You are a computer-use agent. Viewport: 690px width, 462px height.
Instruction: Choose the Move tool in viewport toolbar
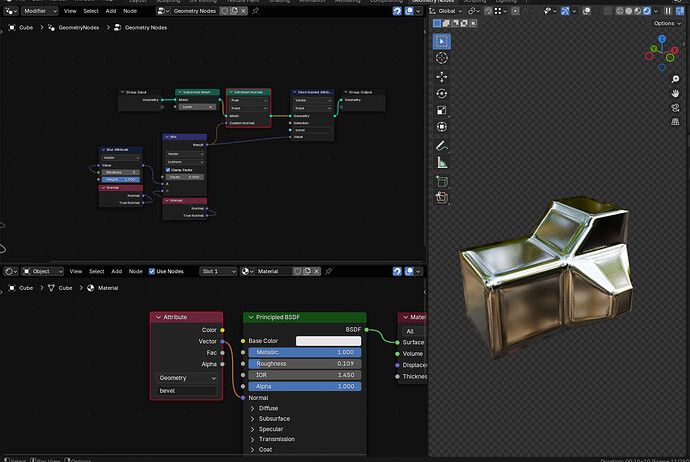pyautogui.click(x=441, y=77)
